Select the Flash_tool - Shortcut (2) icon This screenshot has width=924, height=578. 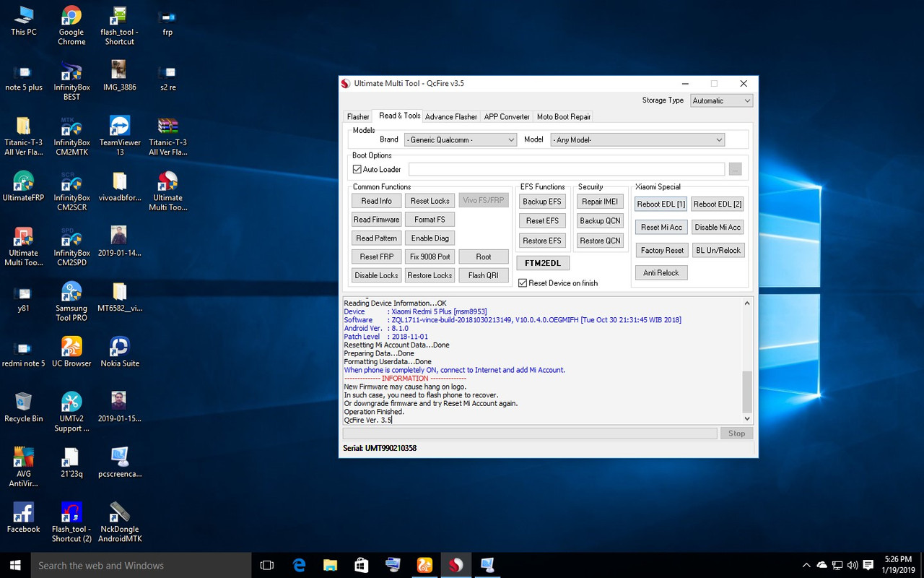coord(71,522)
